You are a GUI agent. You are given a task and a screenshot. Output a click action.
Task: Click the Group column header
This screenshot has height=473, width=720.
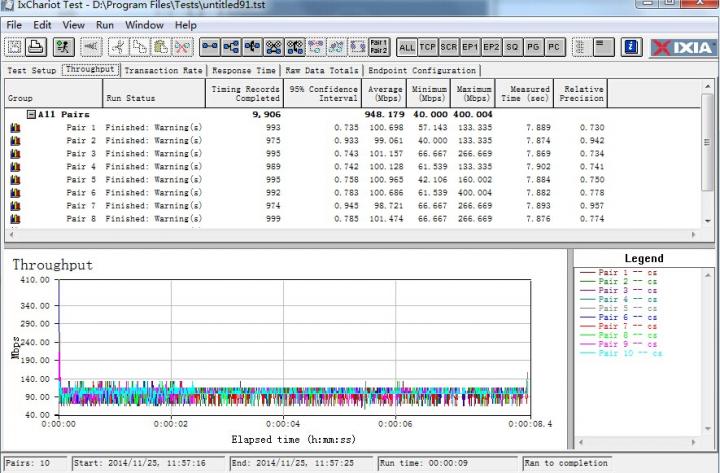54,93
